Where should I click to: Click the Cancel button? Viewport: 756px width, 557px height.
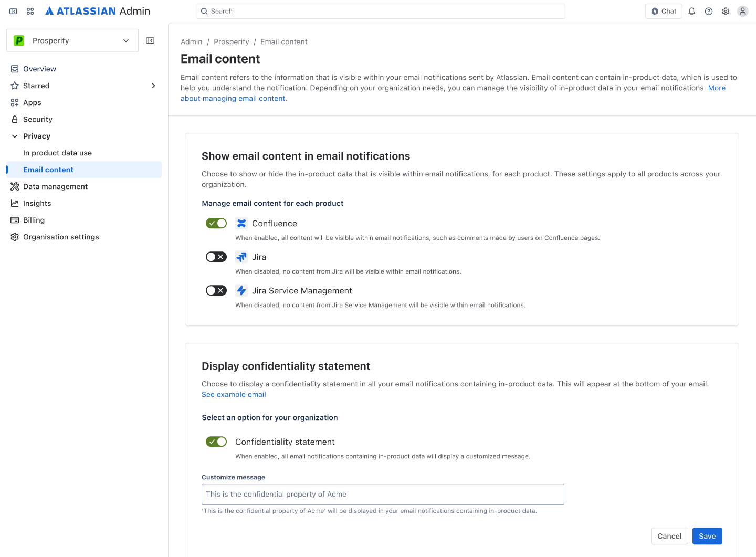(x=669, y=536)
